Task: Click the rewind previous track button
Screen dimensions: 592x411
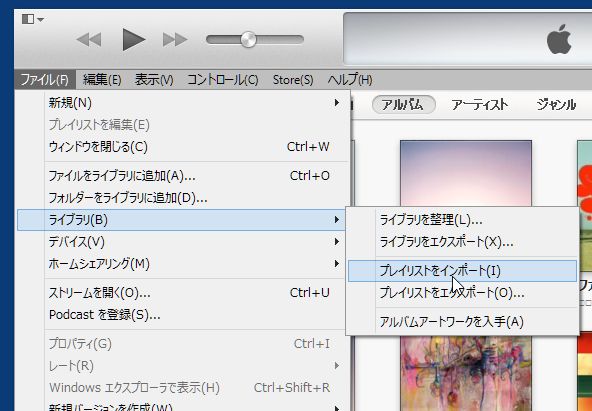Action: 89,40
